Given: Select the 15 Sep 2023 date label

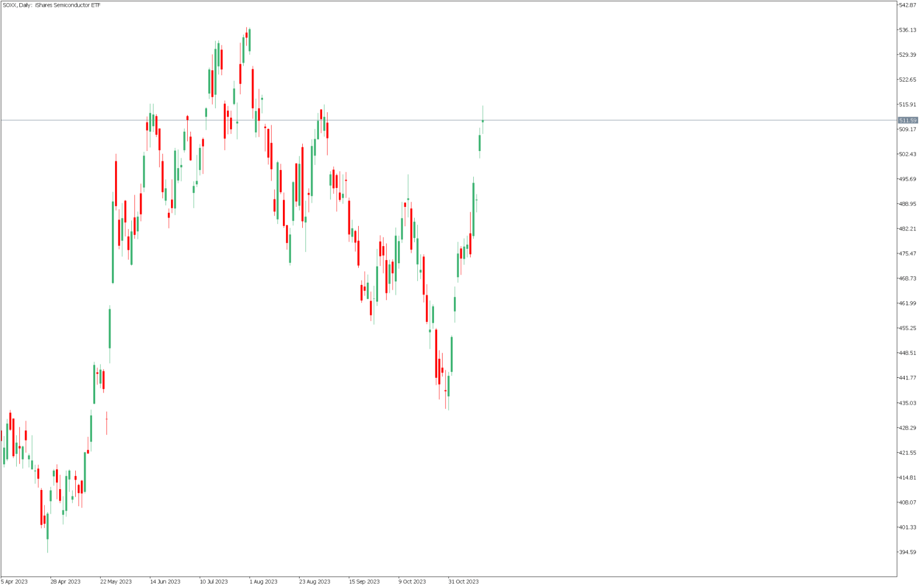Looking at the screenshot, I should (x=364, y=582).
